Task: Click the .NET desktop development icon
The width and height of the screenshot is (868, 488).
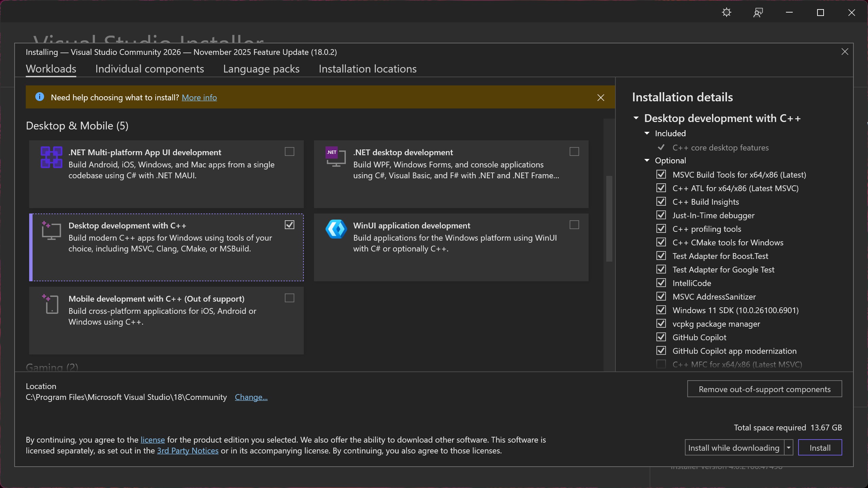Action: pos(336,157)
